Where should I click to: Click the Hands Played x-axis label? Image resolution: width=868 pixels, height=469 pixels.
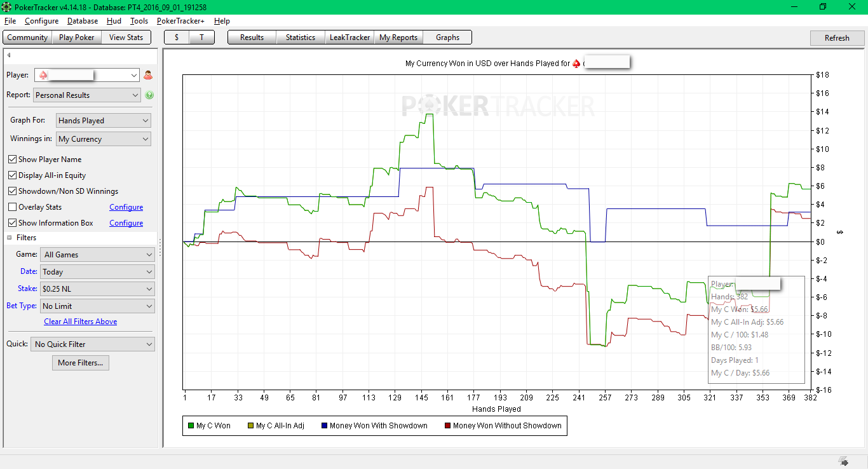(496, 409)
